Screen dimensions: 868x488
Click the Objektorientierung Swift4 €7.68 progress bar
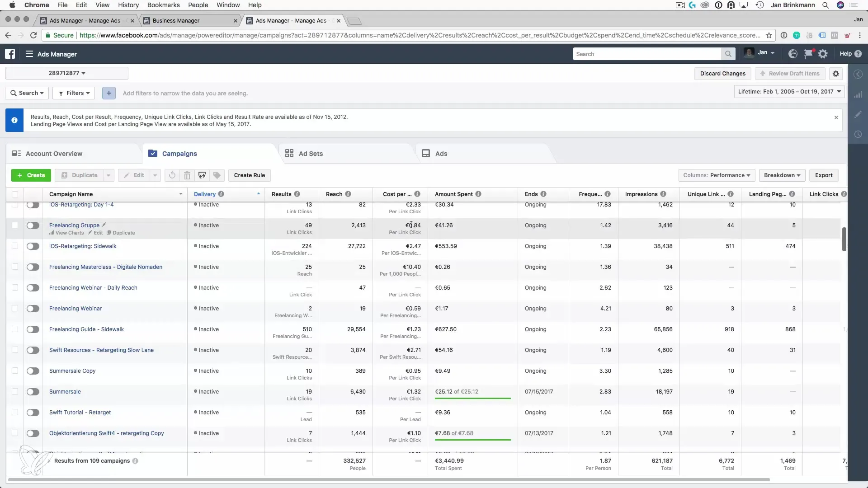click(473, 440)
